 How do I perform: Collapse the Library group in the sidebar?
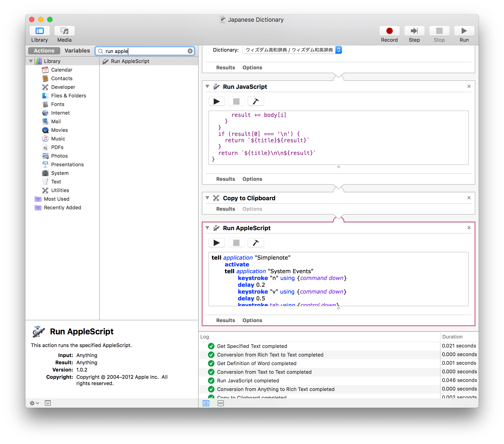click(31, 61)
